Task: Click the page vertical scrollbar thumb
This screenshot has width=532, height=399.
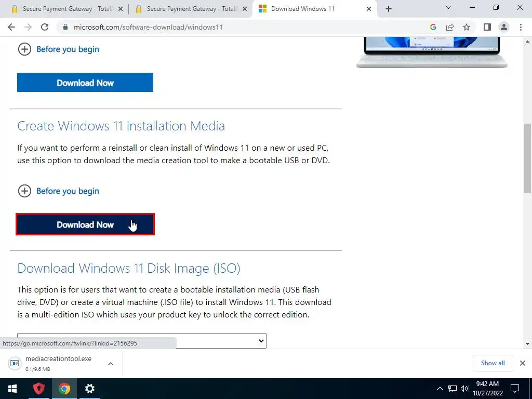Action: coord(528,158)
